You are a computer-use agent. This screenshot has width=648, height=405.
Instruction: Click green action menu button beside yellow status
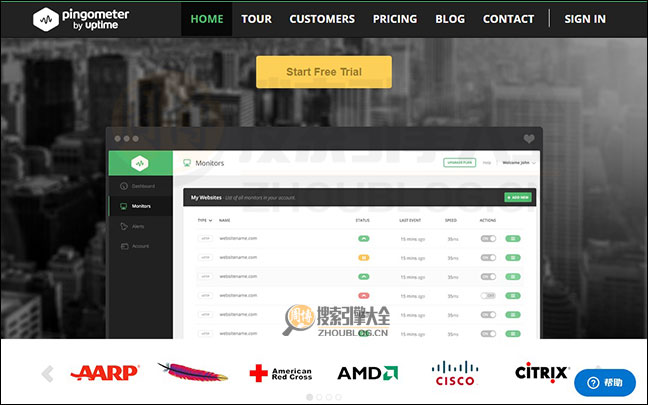(513, 257)
